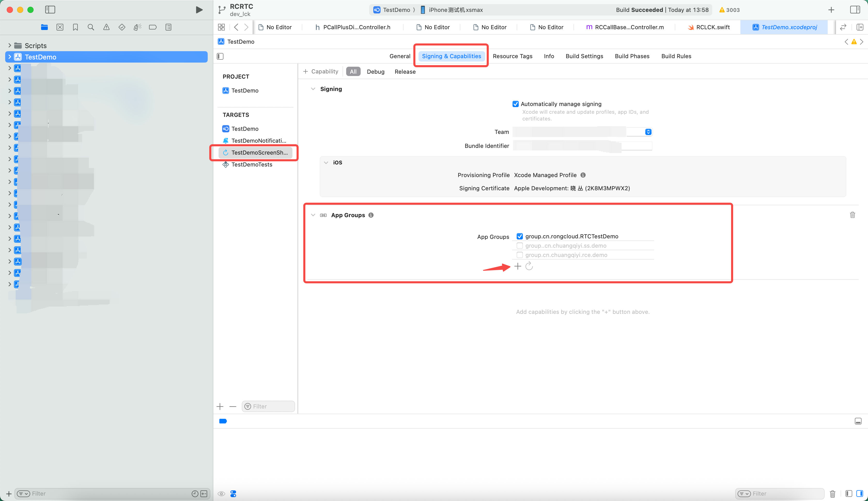Collapse the App Groups section
Screen dimensions: 868x501
click(313, 215)
